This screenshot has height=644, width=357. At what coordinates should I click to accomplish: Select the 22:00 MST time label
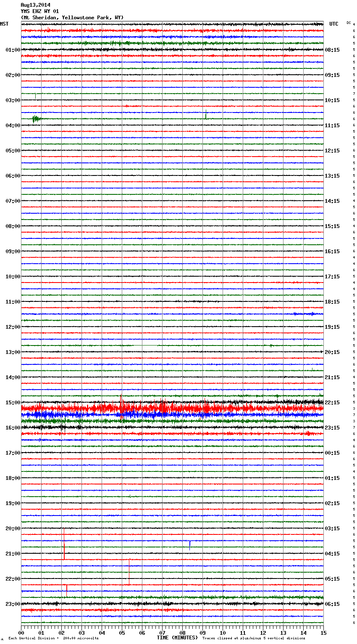tap(13, 579)
